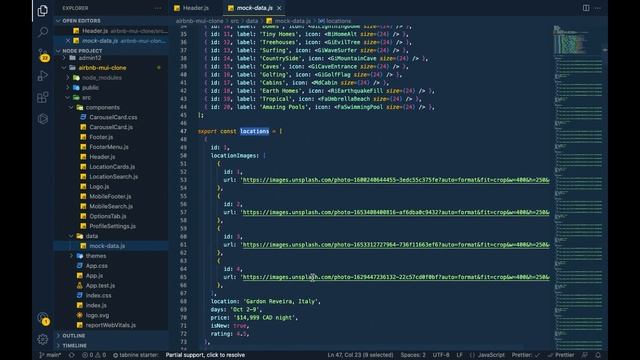Open the errors and warnings problems counter
This screenshot has width=640, height=360.
tap(94, 355)
